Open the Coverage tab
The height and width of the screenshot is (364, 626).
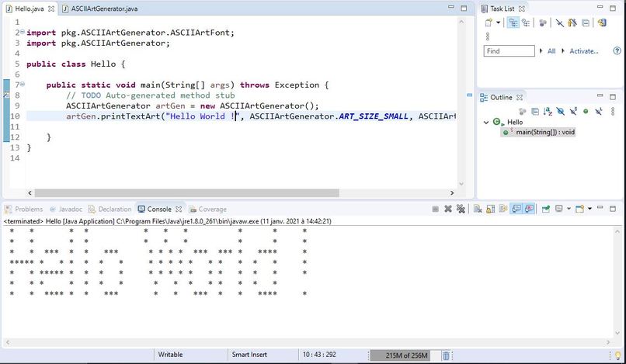tap(207, 209)
